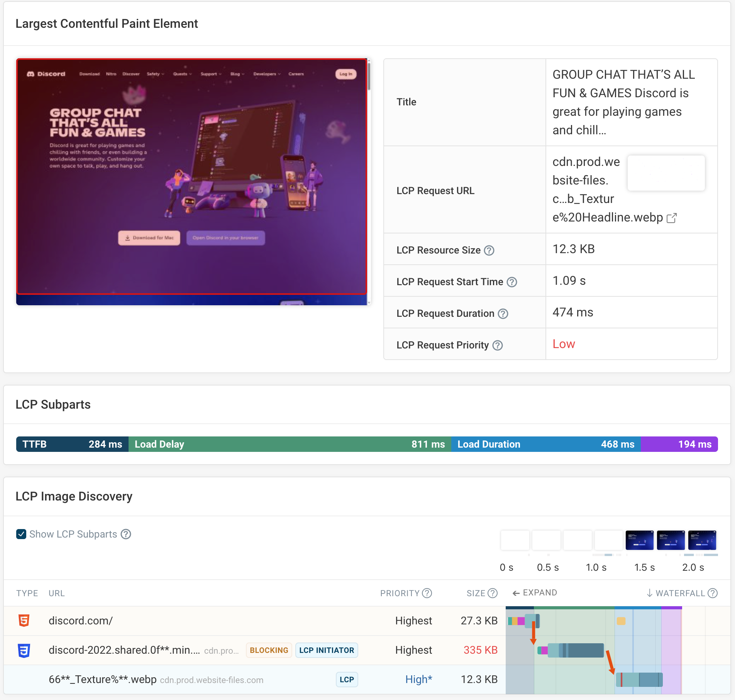Image resolution: width=735 pixels, height=700 pixels.
Task: Open the first blank filmstrip frame
Action: [515, 540]
